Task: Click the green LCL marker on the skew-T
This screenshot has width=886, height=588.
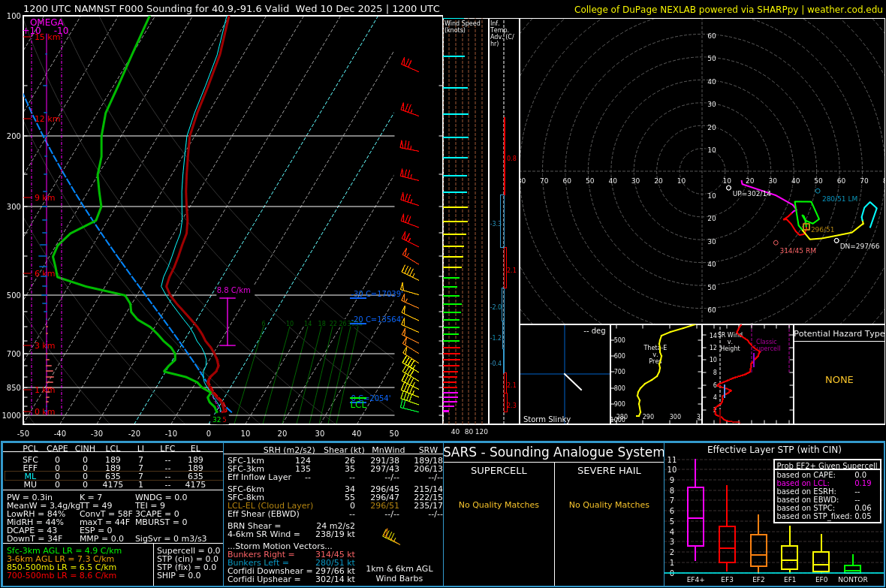Action: point(358,405)
